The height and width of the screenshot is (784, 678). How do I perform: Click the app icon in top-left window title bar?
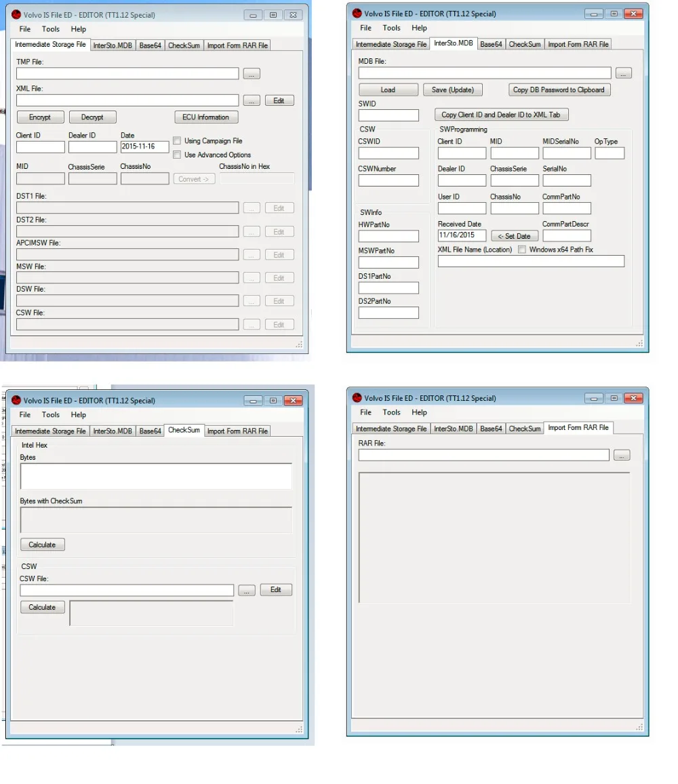16,15
